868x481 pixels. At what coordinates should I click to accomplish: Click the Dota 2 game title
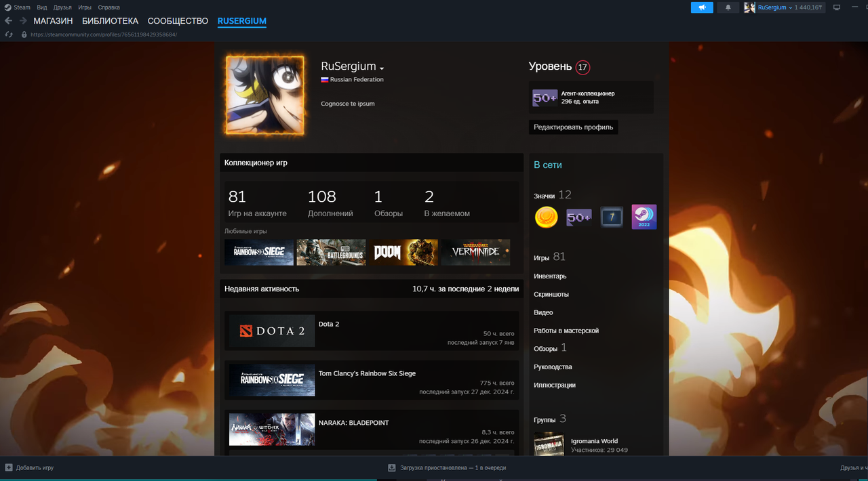point(329,325)
